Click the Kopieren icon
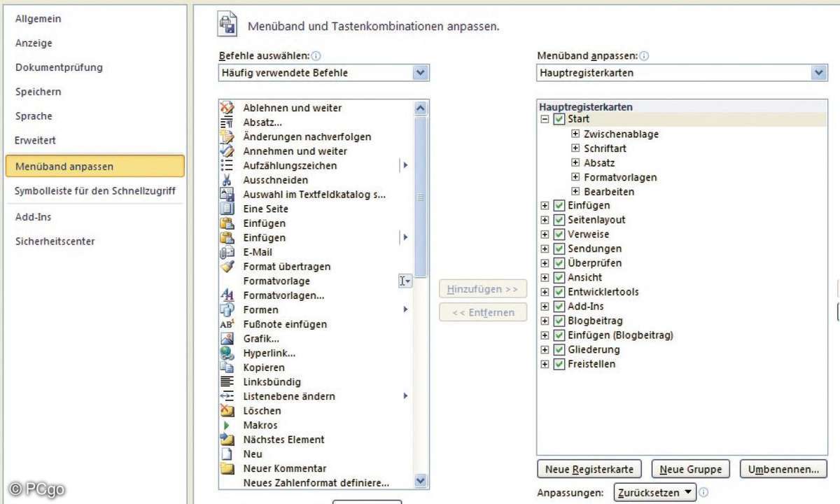Image resolution: width=840 pixels, height=504 pixels. click(x=227, y=367)
